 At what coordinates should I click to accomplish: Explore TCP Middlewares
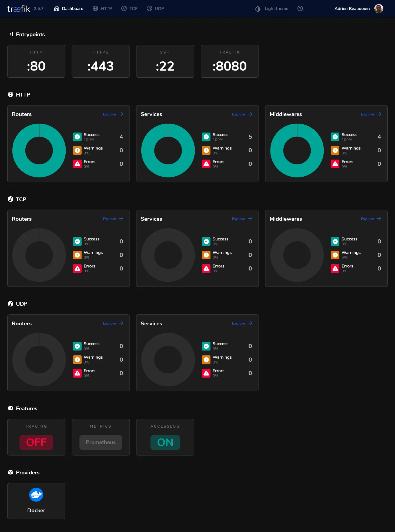coord(371,219)
